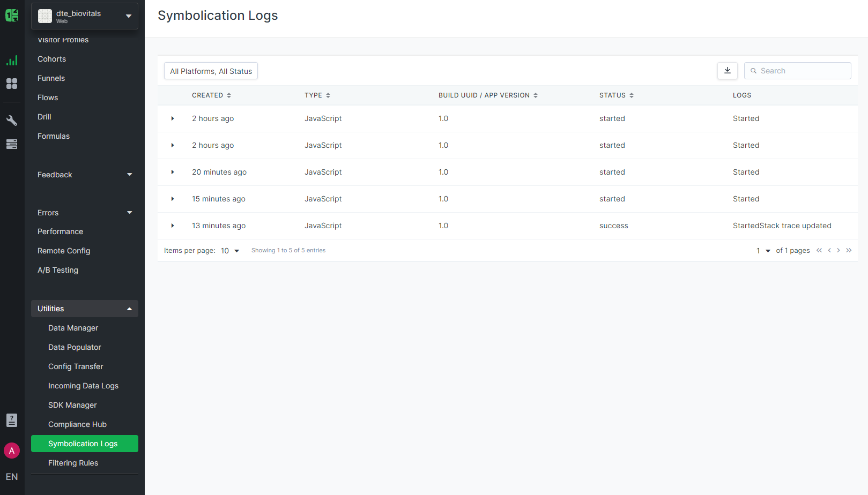Image resolution: width=868 pixels, height=495 pixels.
Task: Open the All Platforms, All Status filter
Action: (211, 71)
